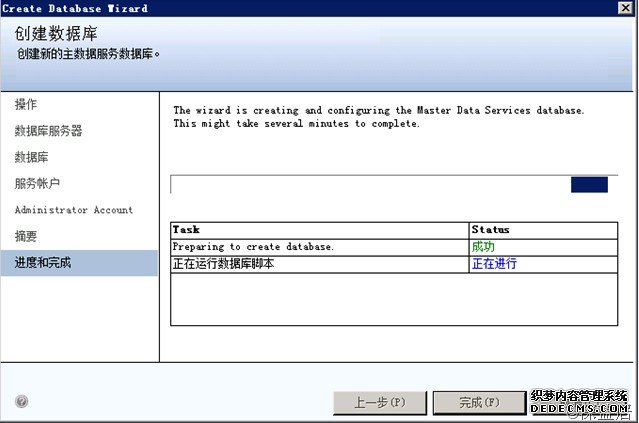
Task: Jump to the 摘要 step
Action: tap(26, 237)
